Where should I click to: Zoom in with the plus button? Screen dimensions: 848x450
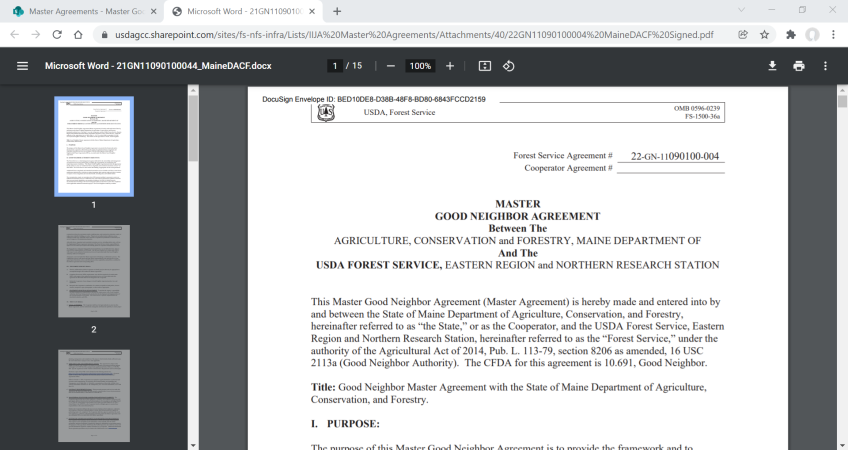coord(450,66)
